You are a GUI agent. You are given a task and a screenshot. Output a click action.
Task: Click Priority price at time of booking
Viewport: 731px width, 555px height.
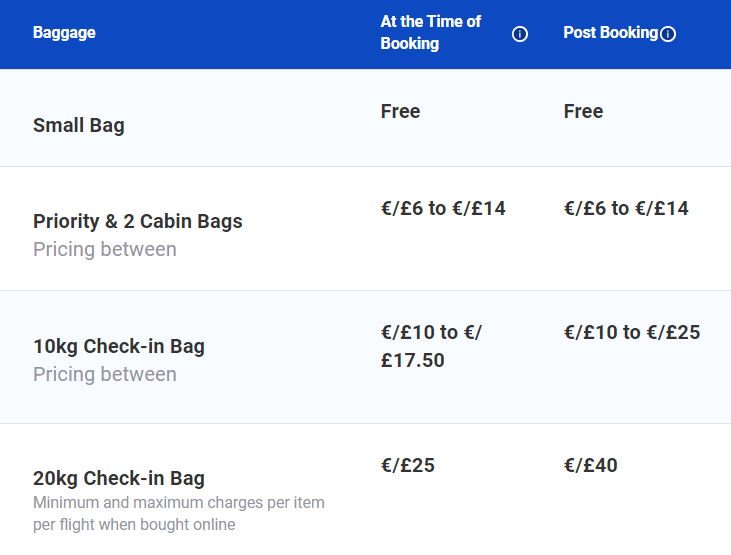[443, 208]
